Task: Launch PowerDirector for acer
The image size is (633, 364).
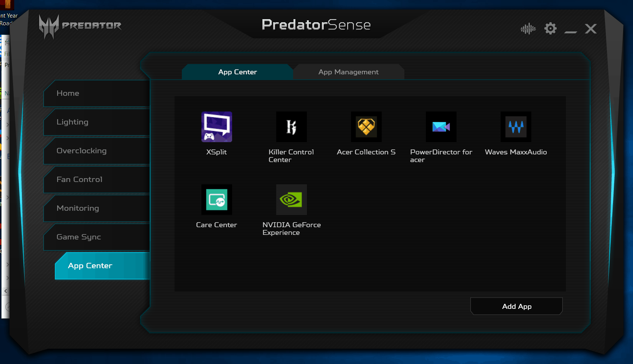Action: [x=441, y=127]
